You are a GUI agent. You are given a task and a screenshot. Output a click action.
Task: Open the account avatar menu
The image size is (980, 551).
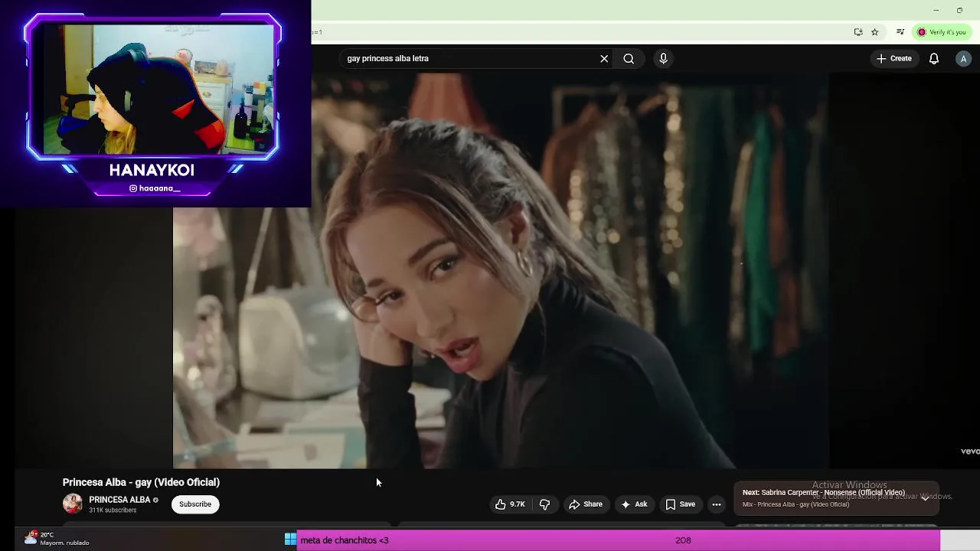[963, 58]
